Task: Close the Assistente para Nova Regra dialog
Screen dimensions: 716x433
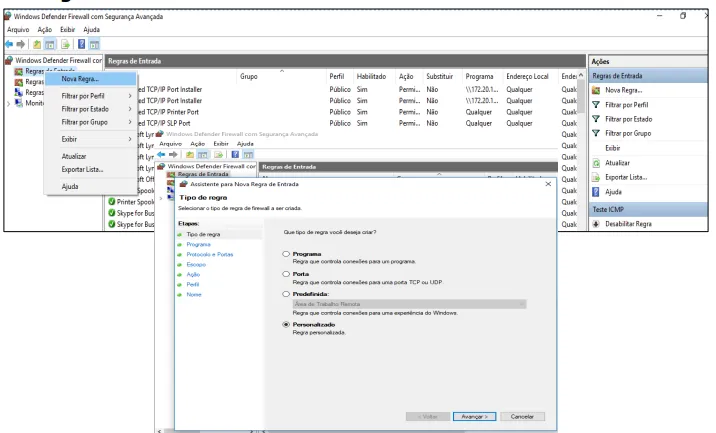Action: pyautogui.click(x=548, y=184)
